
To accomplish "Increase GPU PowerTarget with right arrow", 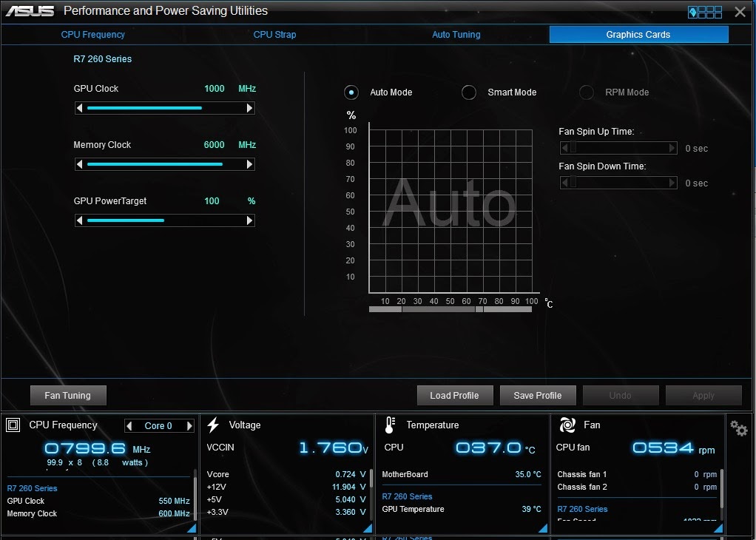I will pyautogui.click(x=250, y=220).
